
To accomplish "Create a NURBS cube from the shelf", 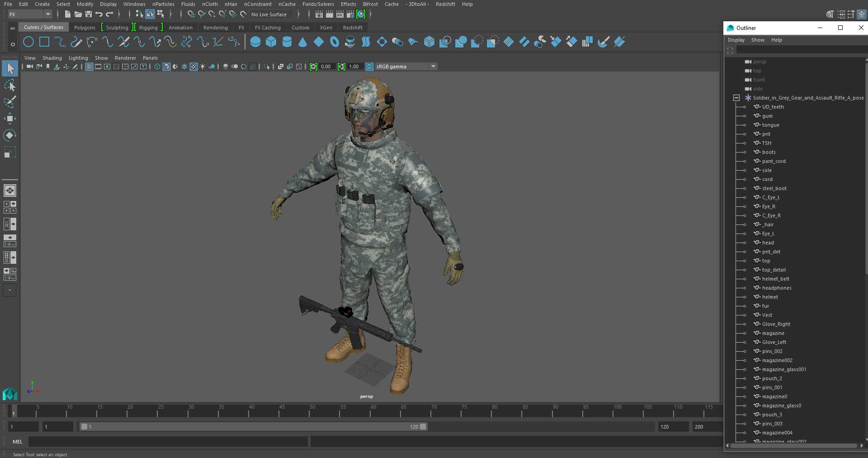I will click(x=271, y=42).
